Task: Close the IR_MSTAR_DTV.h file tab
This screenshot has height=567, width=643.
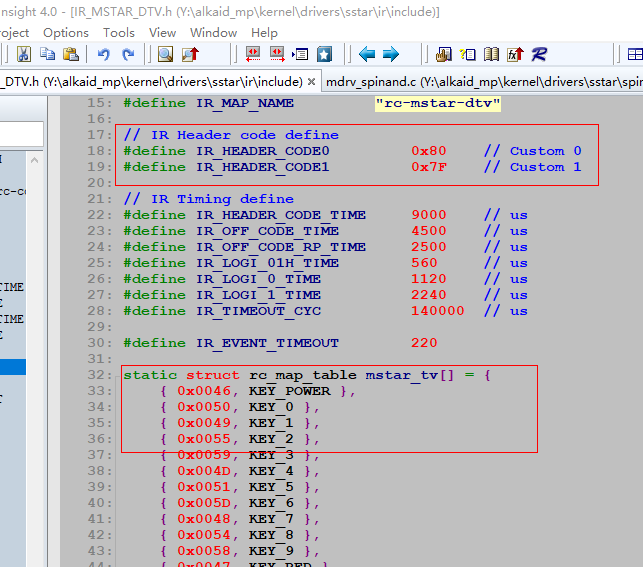Action: pyautogui.click(x=312, y=82)
